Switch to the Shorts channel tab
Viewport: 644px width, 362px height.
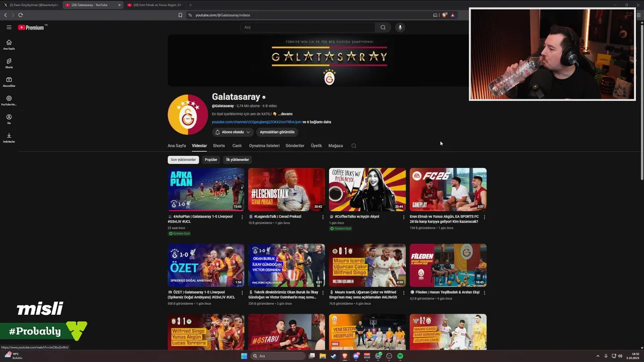[x=219, y=146]
